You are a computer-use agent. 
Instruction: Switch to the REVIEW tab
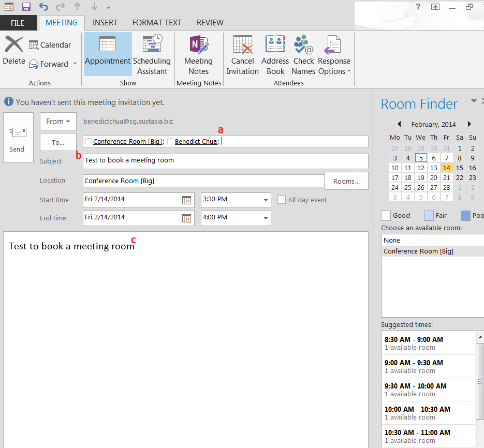coord(210,23)
